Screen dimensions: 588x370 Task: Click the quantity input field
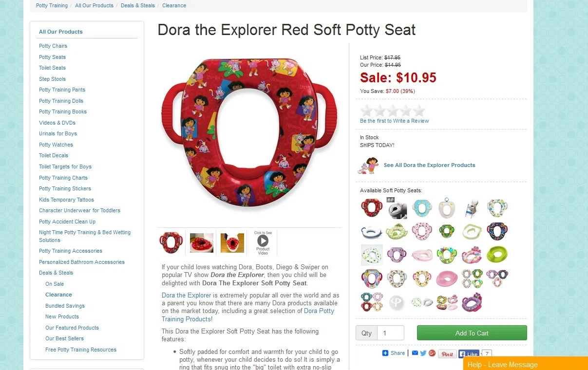point(391,333)
